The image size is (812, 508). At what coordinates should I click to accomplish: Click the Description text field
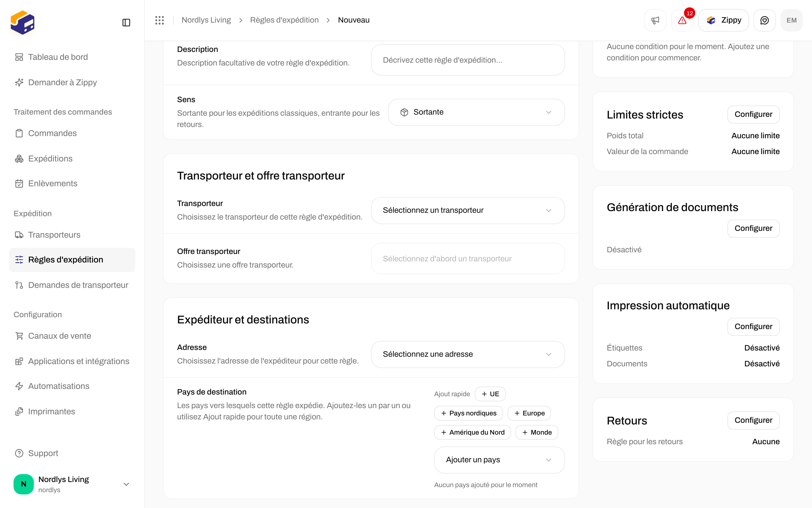468,60
